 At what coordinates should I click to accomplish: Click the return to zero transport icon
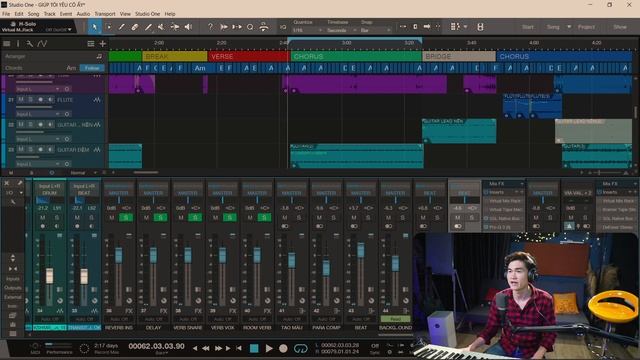239,348
